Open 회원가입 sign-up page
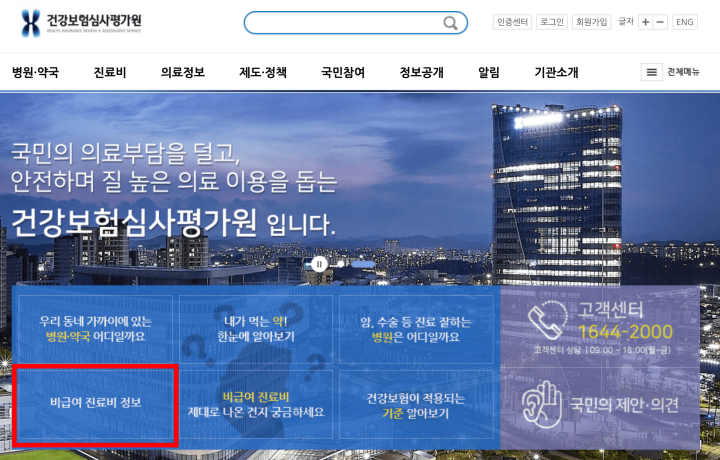The width and height of the screenshot is (720, 460). coord(591,22)
